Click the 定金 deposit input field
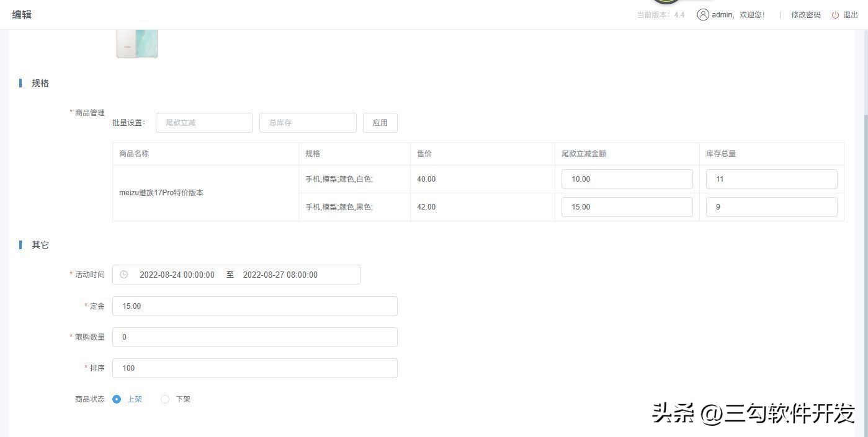868x437 pixels. pos(254,306)
